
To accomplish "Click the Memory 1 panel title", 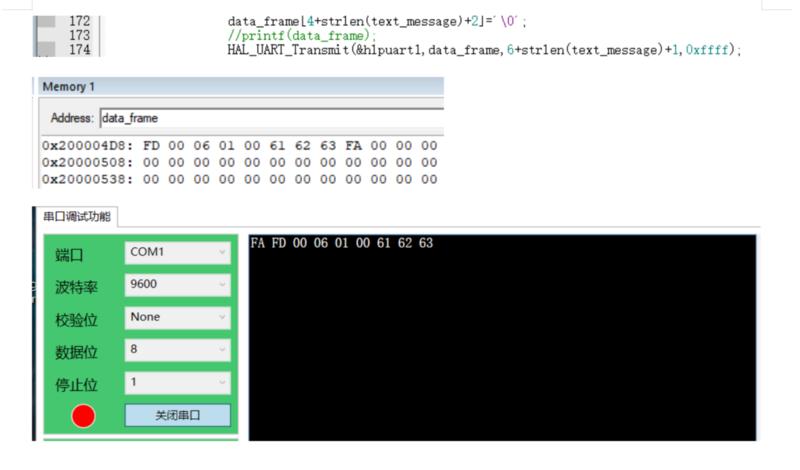I will pyautogui.click(x=68, y=87).
